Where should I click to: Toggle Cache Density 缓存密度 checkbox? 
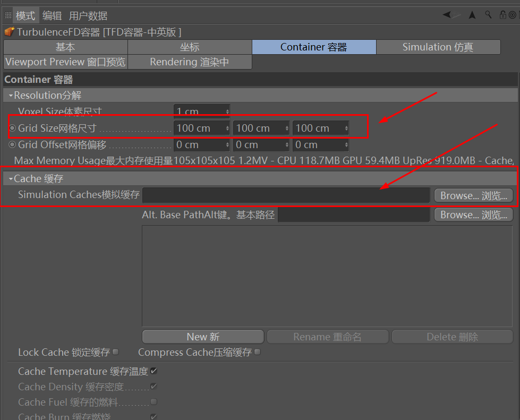click(154, 386)
